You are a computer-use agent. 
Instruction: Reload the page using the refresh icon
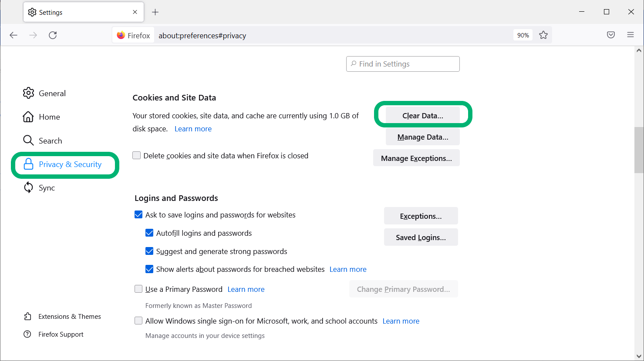click(53, 35)
